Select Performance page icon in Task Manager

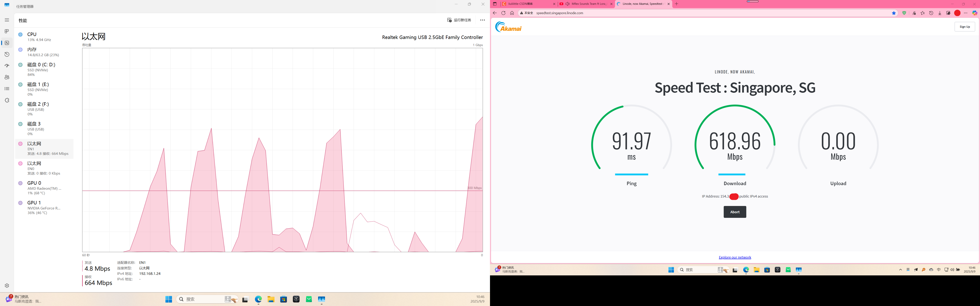click(7, 43)
